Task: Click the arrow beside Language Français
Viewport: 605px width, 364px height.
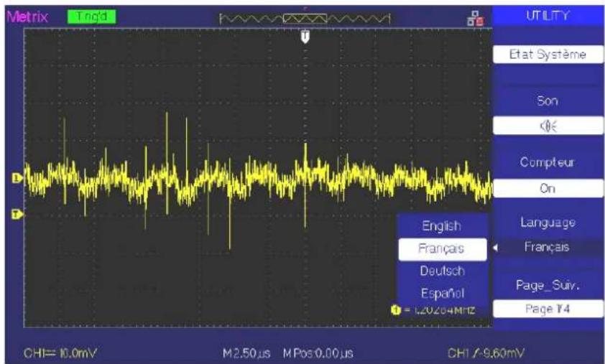Action: coord(496,248)
